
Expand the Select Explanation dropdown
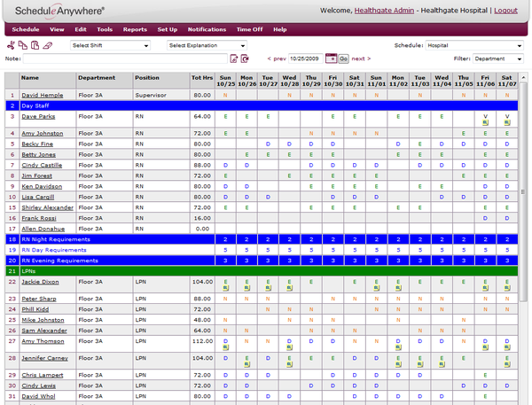click(x=207, y=45)
